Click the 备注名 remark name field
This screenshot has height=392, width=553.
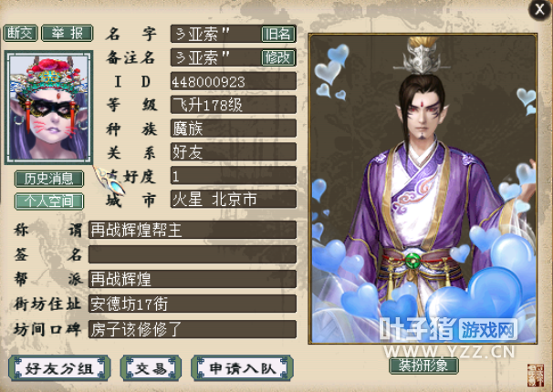point(216,57)
